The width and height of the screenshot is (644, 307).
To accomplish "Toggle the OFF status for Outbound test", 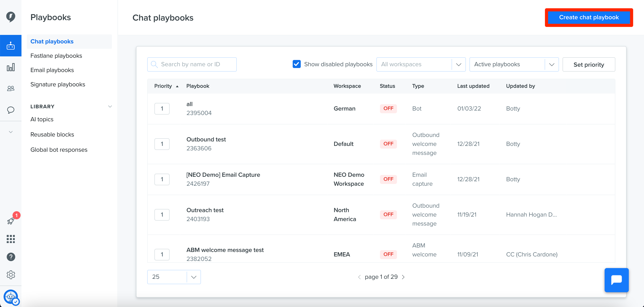I will 388,144.
